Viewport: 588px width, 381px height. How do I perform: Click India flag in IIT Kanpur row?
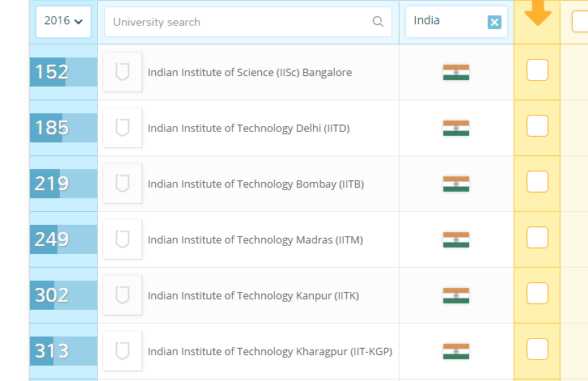pyautogui.click(x=456, y=295)
